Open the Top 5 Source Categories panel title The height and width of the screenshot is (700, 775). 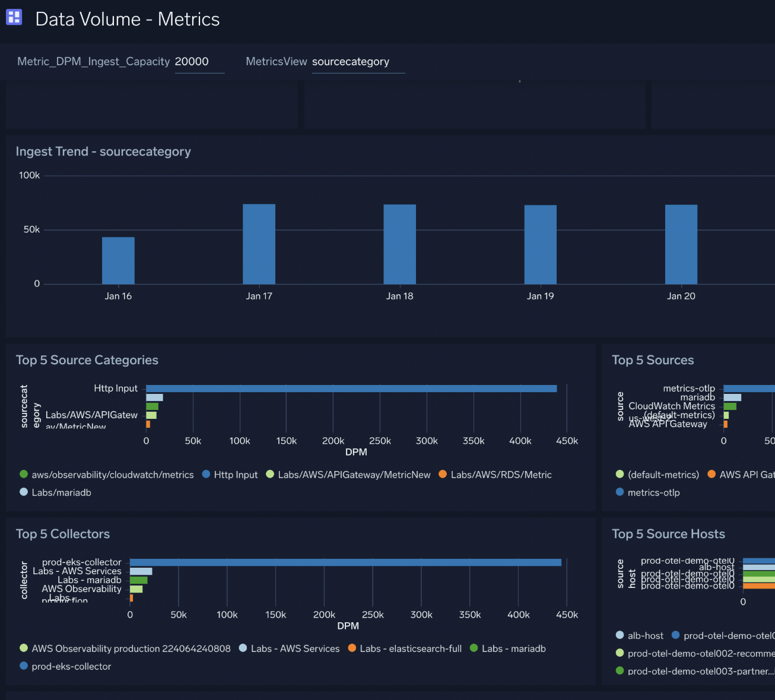point(87,360)
